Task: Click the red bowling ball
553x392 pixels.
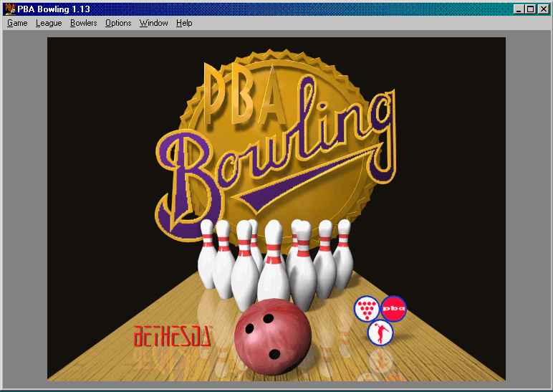Action: click(x=273, y=337)
